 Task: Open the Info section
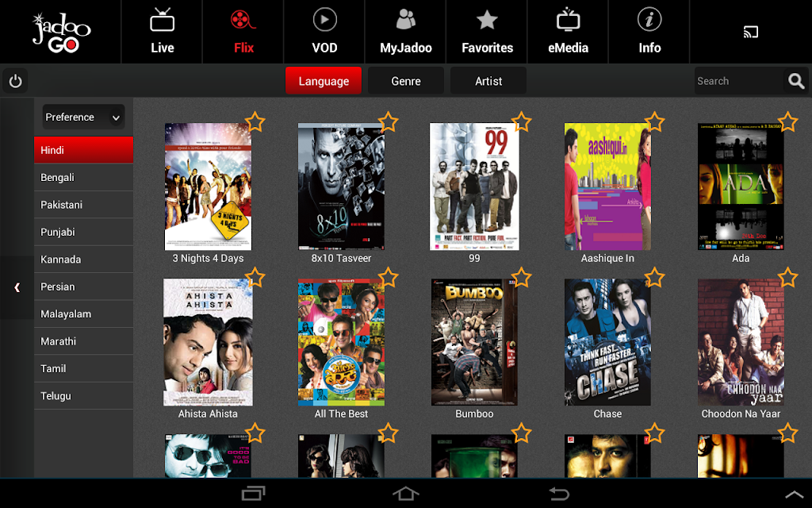point(649,32)
